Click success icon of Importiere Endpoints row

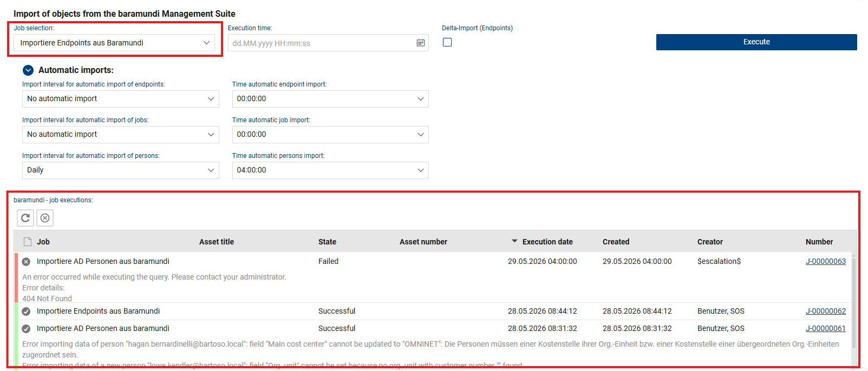pyautogui.click(x=26, y=312)
